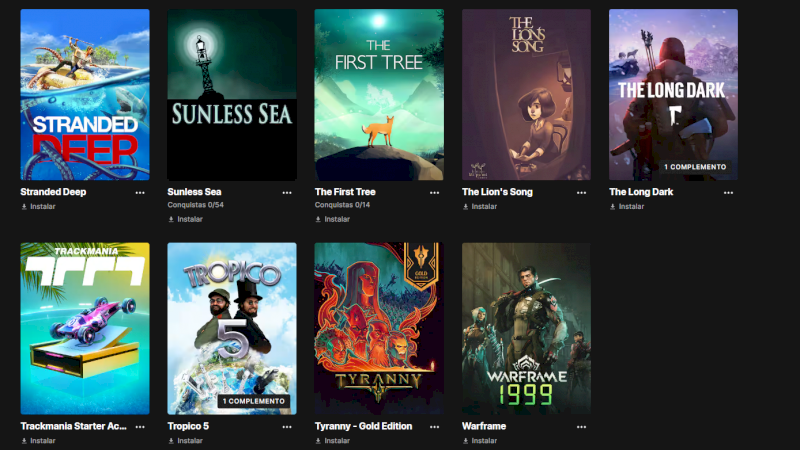
Task: Open the three-dot menu for Sunless Sea
Action: [287, 193]
